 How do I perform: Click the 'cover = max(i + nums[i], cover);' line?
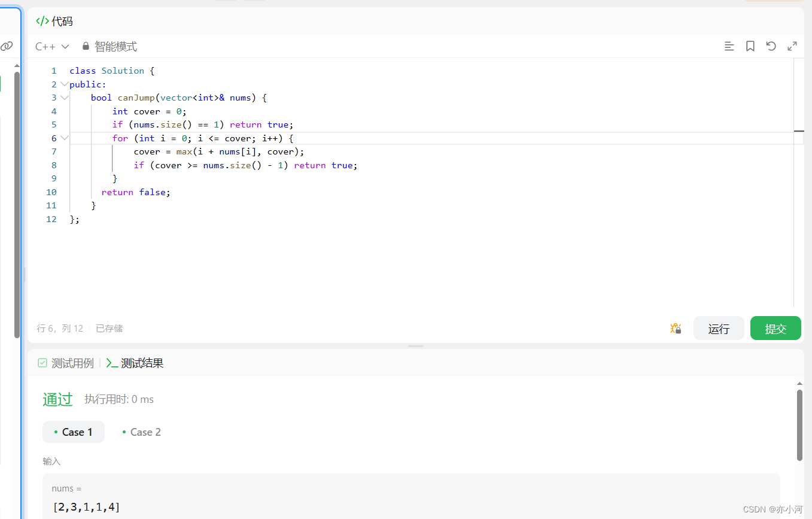[219, 151]
